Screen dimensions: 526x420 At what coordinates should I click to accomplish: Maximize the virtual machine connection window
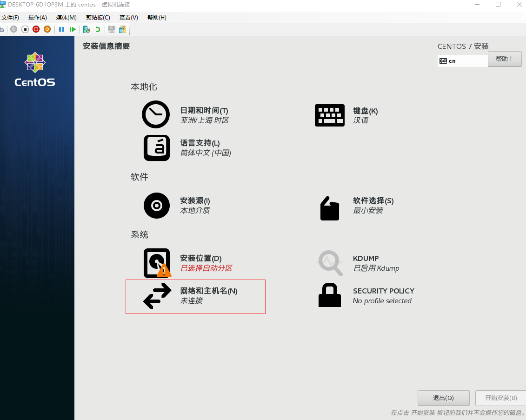point(498,4)
